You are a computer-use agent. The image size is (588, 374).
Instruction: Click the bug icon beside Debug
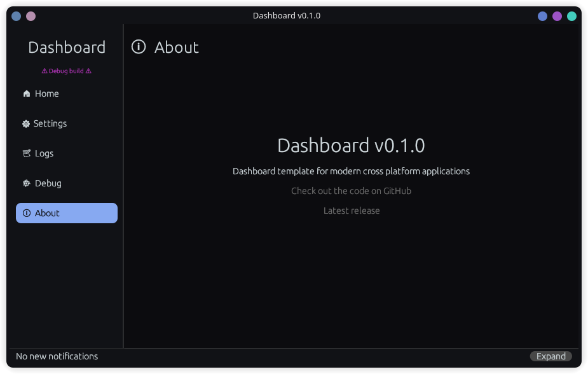pyautogui.click(x=27, y=183)
